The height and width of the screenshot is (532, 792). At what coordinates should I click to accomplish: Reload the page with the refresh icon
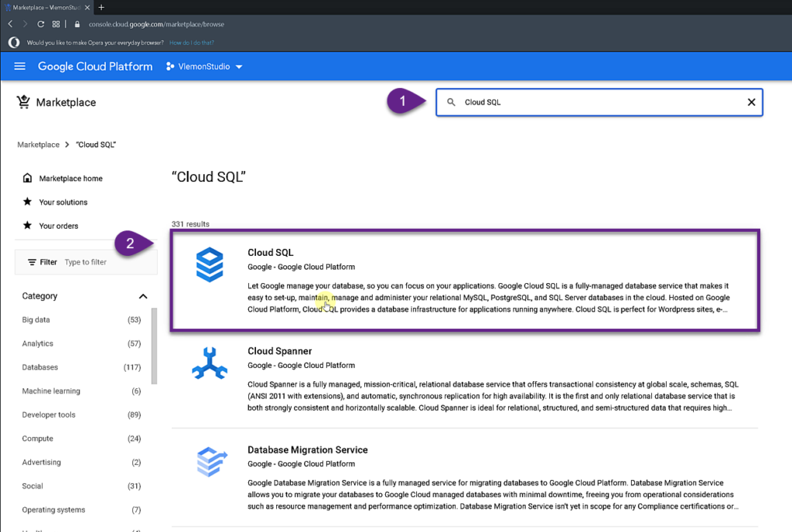coord(39,24)
